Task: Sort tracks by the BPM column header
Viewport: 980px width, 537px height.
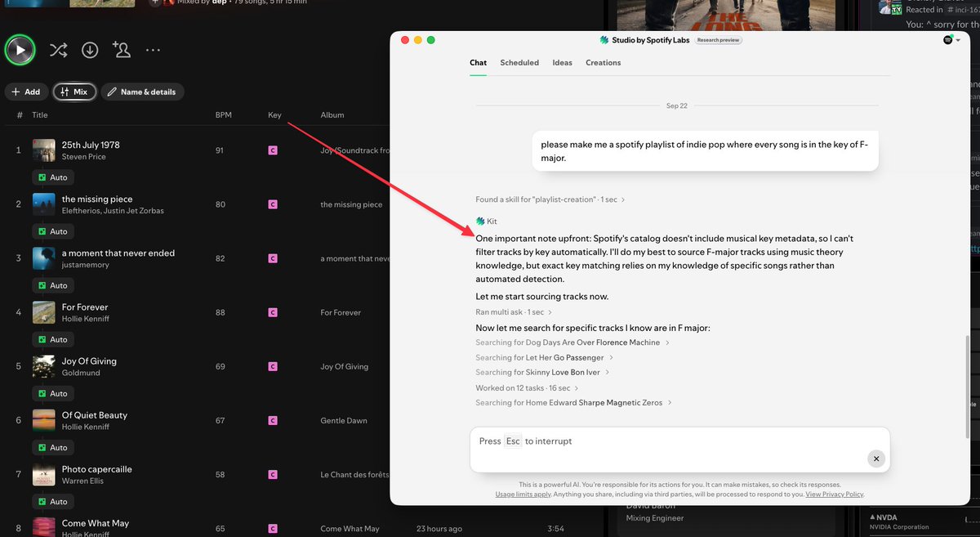Action: 224,115
